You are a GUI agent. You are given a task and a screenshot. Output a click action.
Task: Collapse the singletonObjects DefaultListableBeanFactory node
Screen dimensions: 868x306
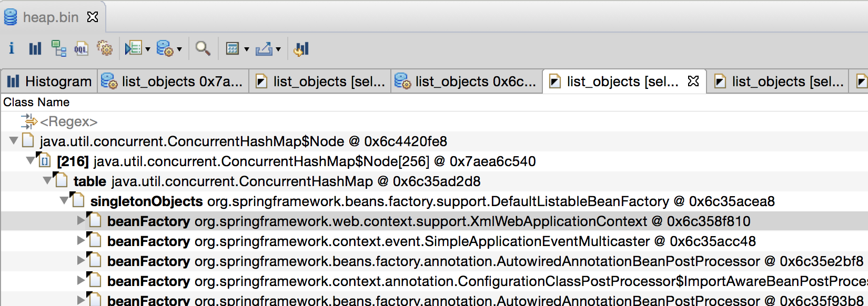click(x=64, y=201)
